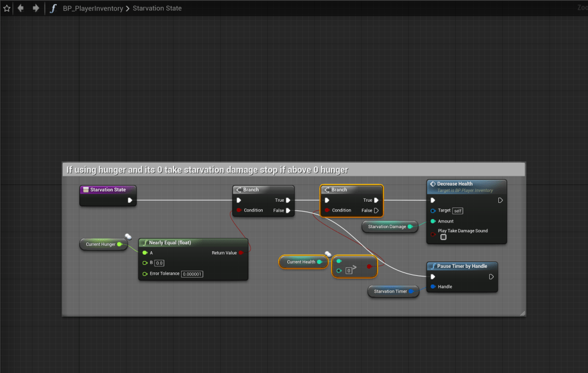
Task: Click the selected Branch node's Condition pin
Action: click(327, 210)
